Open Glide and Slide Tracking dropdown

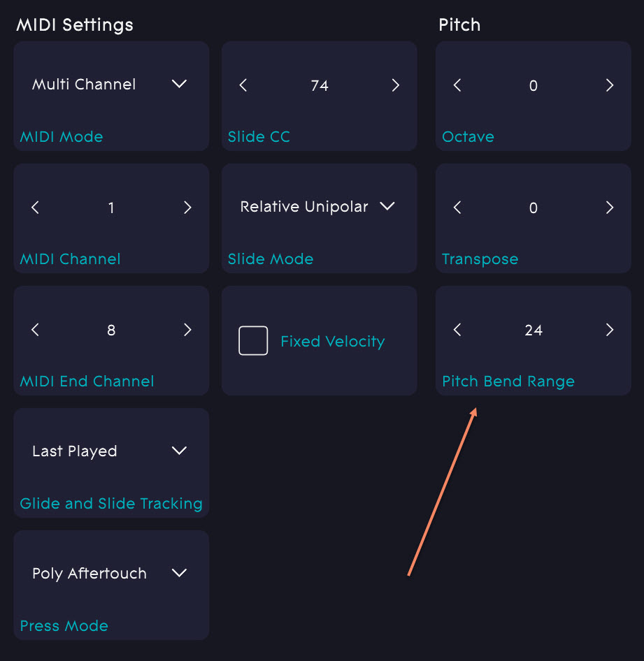coord(179,451)
